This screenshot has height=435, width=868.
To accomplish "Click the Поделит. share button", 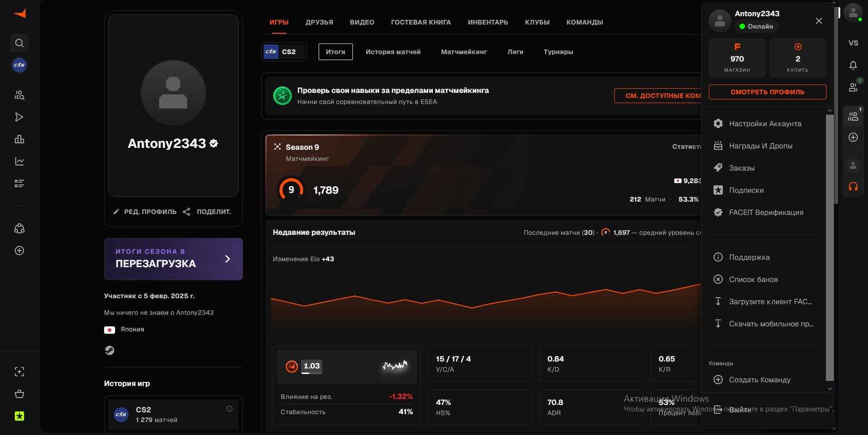I will tap(207, 212).
